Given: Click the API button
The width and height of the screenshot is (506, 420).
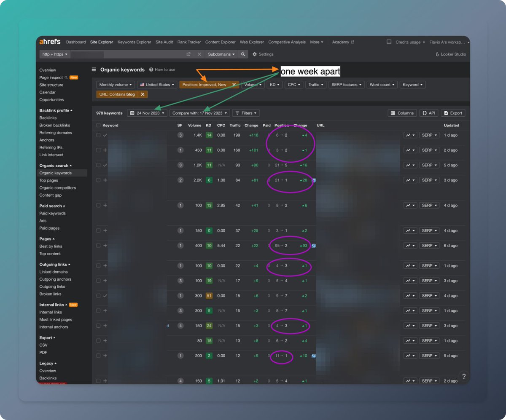Looking at the screenshot, I should coord(429,113).
